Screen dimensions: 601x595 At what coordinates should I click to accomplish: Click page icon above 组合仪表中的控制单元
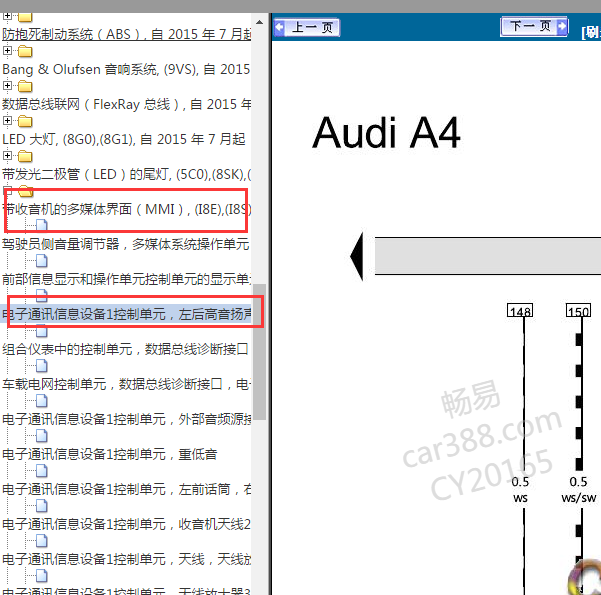(x=42, y=330)
